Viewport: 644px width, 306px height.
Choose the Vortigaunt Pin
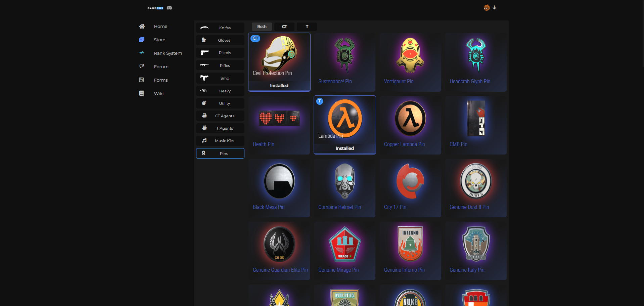tap(410, 62)
